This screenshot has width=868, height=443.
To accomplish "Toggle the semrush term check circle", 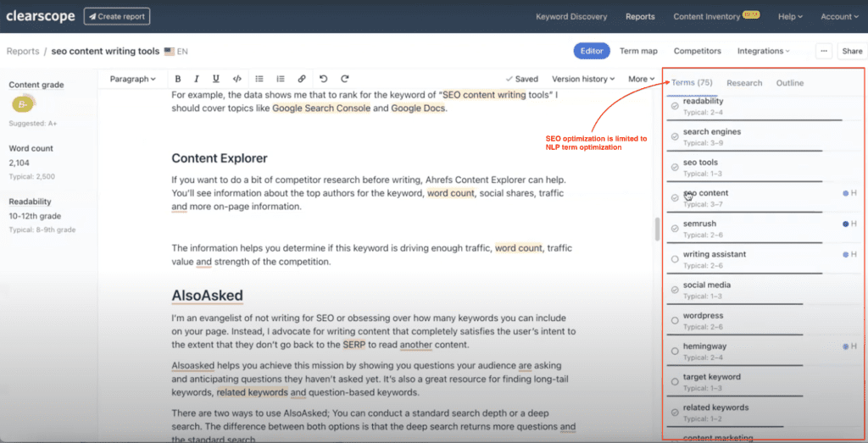I will (x=674, y=229).
